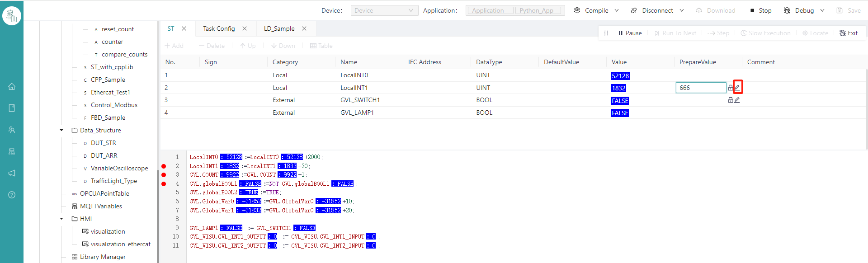Toggle the breakpoint on code line 3

[164, 175]
